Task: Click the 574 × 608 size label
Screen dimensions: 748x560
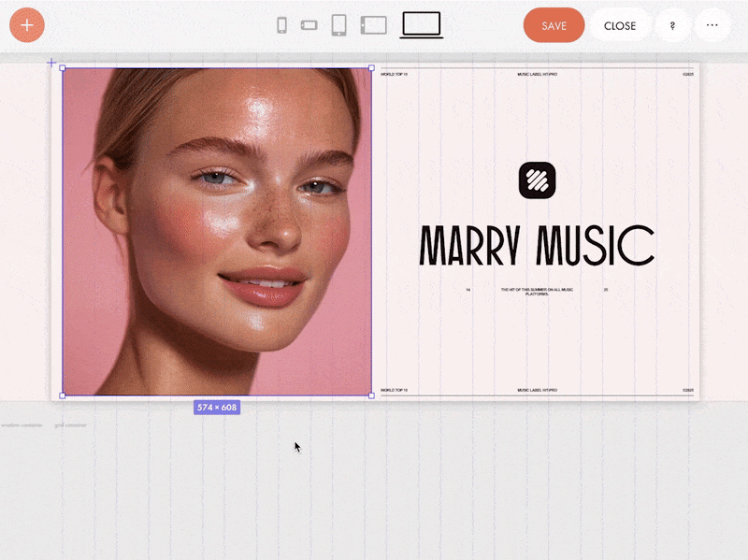Action: point(217,408)
